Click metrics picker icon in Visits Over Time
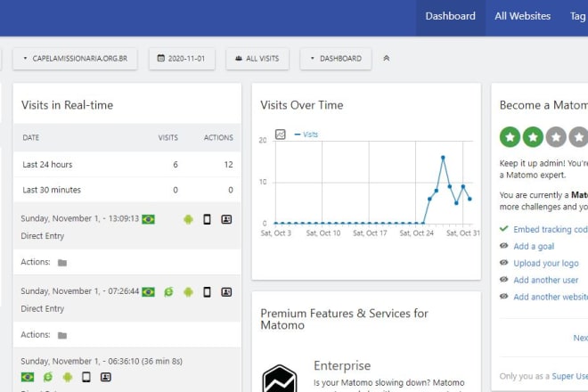Image resolution: width=588 pixels, height=392 pixels. click(x=280, y=135)
